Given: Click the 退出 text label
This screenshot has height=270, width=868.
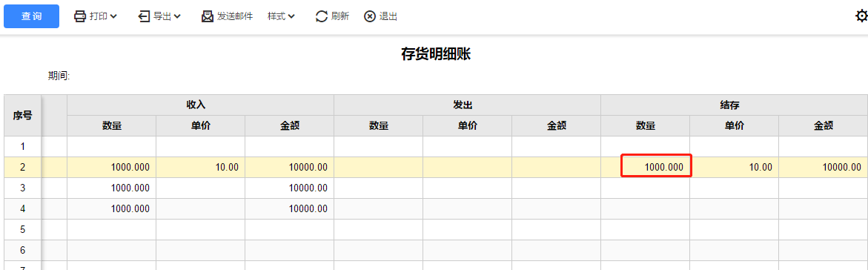Looking at the screenshot, I should 388,16.
